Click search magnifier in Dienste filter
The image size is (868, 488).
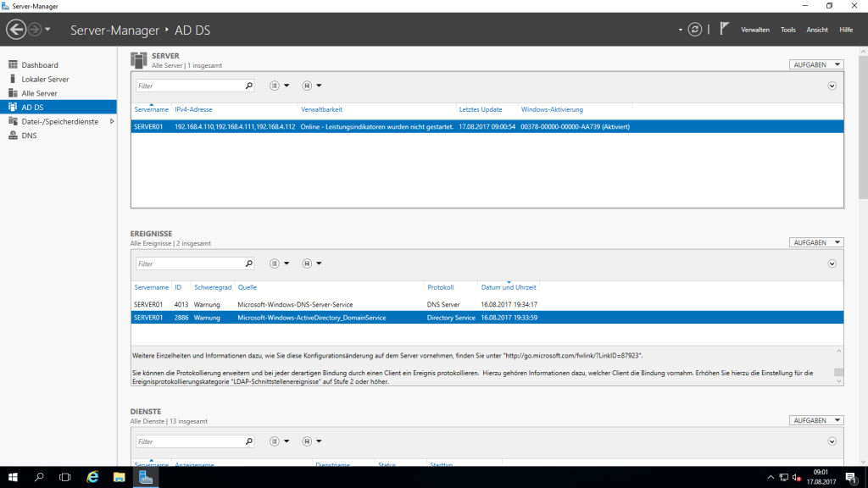(x=249, y=441)
